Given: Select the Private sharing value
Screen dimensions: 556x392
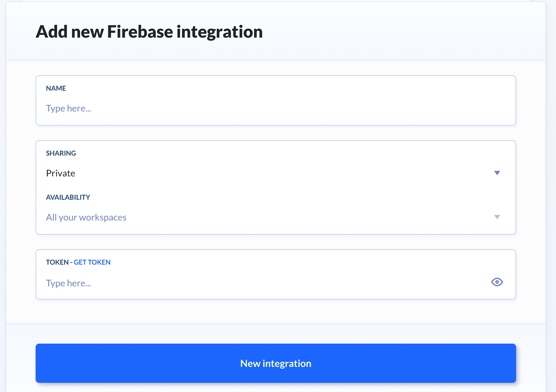Looking at the screenshot, I should pyautogui.click(x=60, y=173).
